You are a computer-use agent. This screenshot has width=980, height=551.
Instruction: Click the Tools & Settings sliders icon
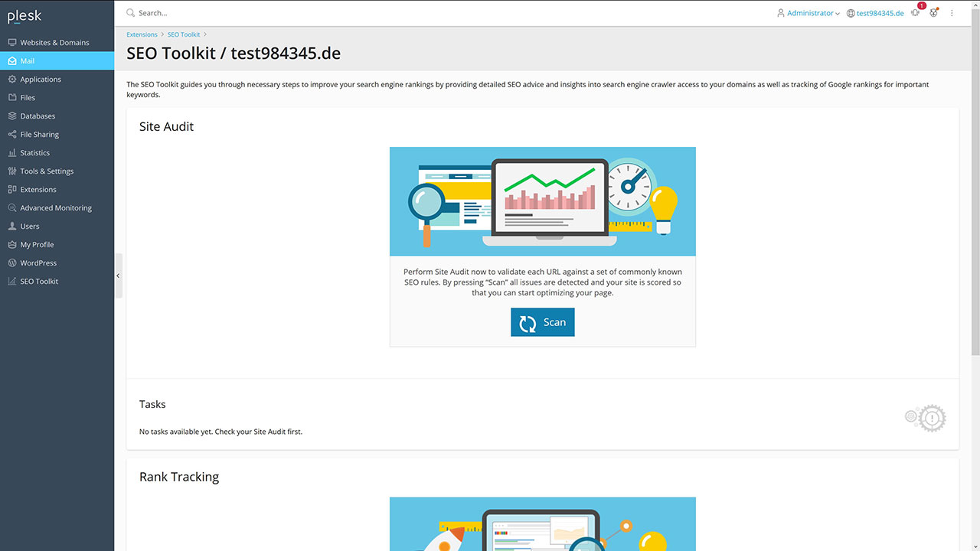12,171
